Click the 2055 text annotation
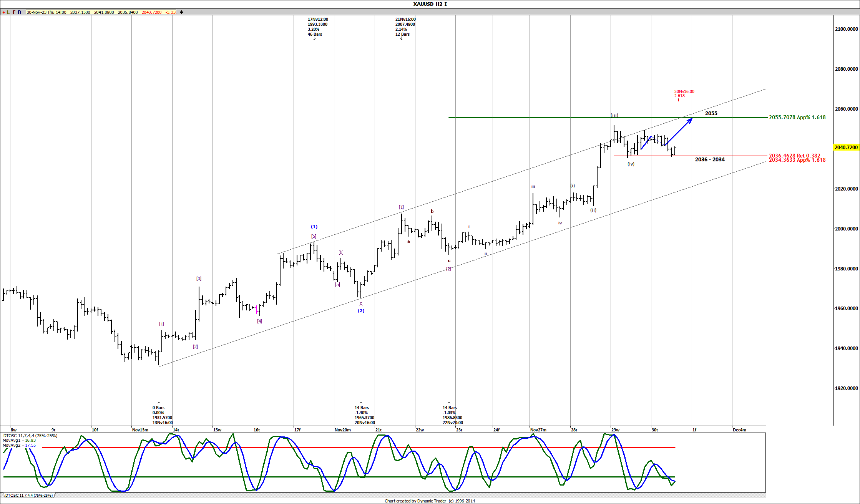The width and height of the screenshot is (860, 504). (711, 113)
